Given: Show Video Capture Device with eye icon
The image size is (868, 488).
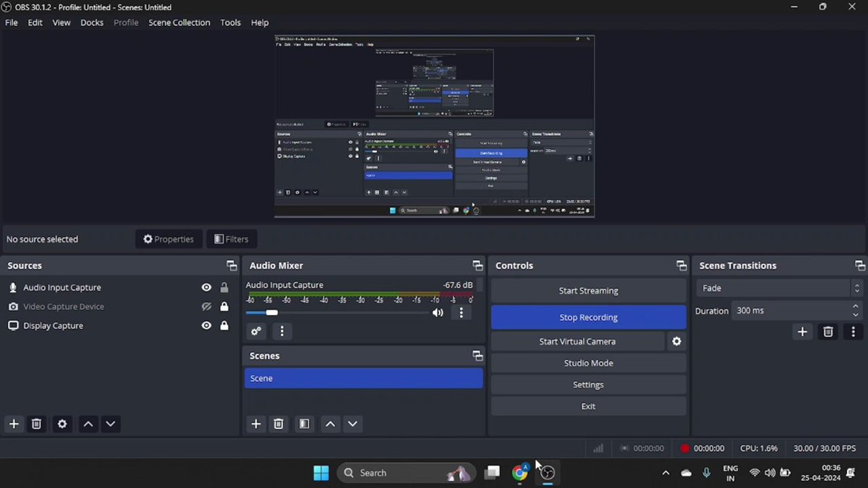Looking at the screenshot, I should 207,307.
